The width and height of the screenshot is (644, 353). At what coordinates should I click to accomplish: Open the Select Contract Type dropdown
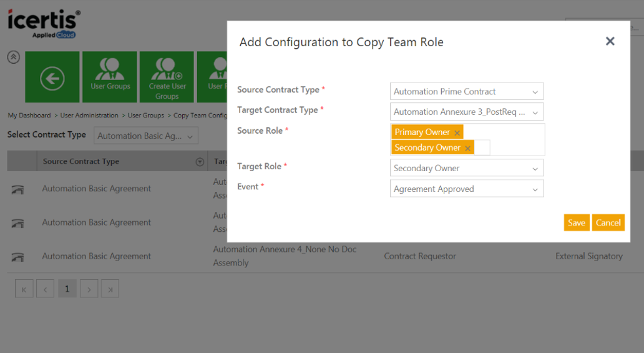point(146,136)
